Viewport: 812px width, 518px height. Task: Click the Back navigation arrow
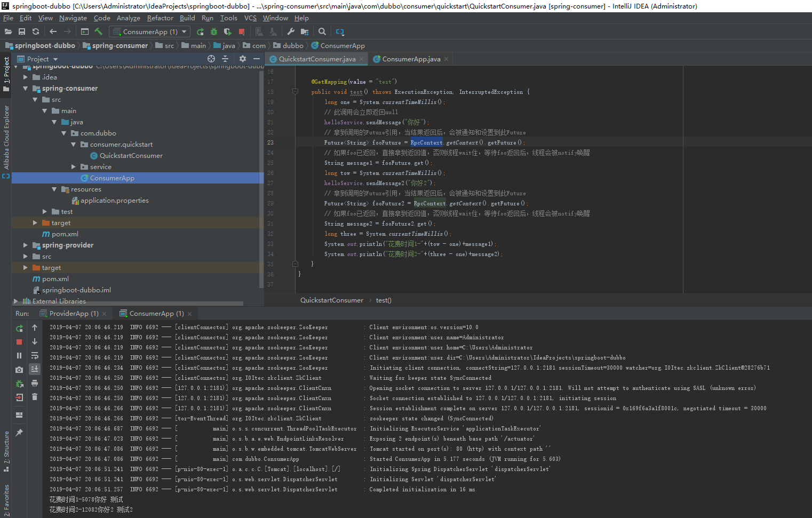[53, 32]
